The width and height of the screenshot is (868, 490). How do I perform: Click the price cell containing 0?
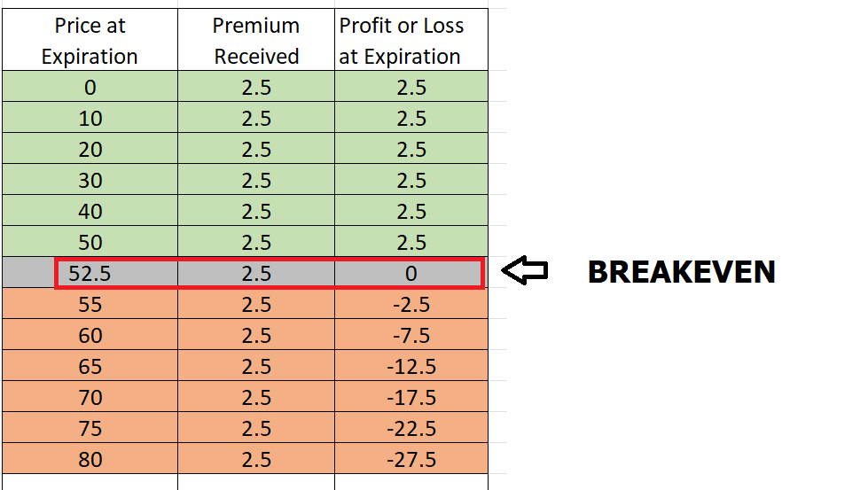(x=90, y=88)
